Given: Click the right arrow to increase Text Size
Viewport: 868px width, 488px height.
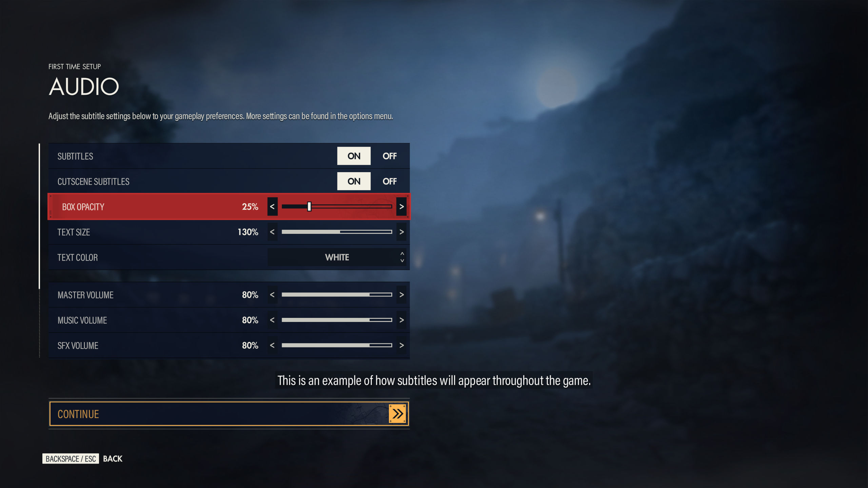Looking at the screenshot, I should pos(402,232).
